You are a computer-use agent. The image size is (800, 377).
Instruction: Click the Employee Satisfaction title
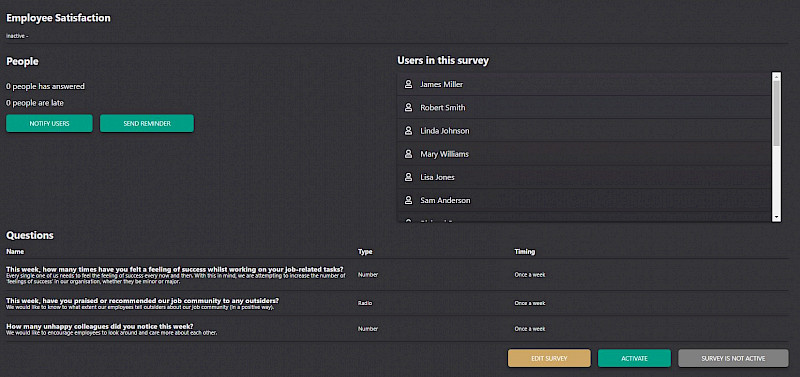(x=58, y=18)
